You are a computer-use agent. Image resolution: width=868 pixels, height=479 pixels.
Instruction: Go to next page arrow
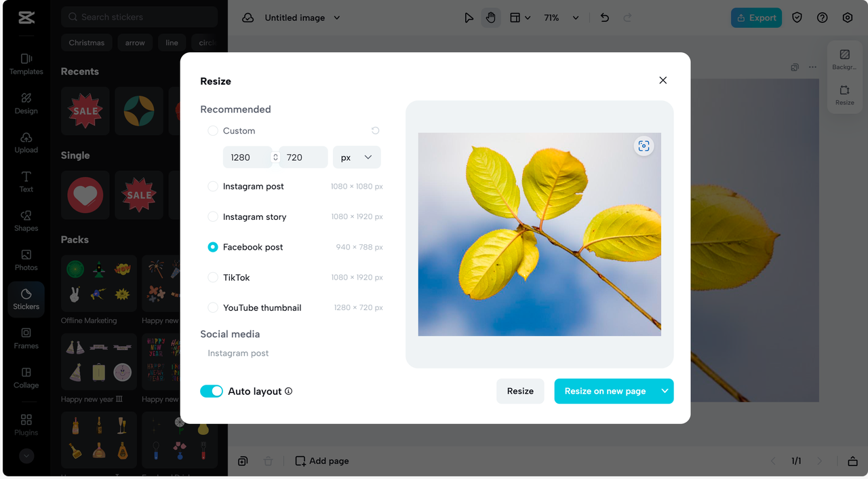819,461
